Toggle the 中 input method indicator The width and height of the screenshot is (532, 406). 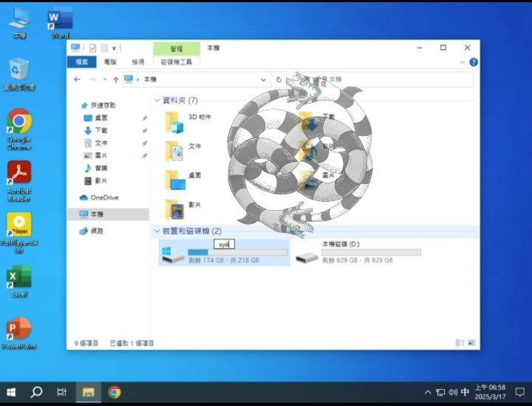[x=465, y=393]
